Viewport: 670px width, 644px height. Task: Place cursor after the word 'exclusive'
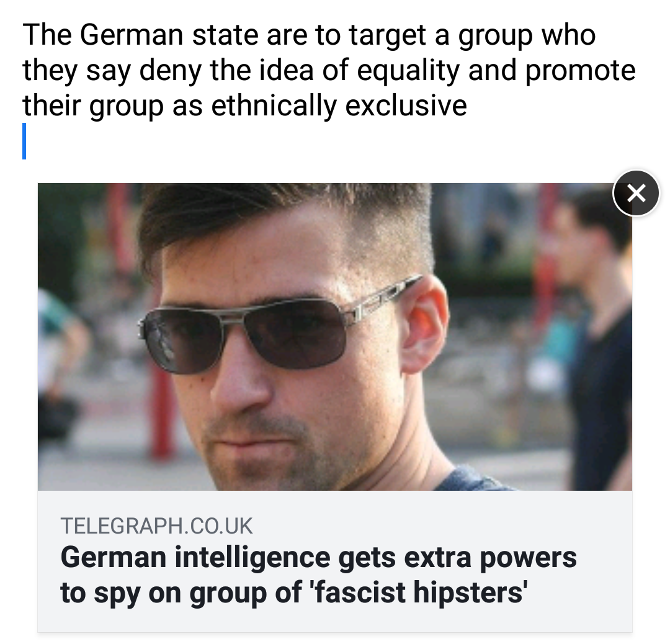[468, 105]
